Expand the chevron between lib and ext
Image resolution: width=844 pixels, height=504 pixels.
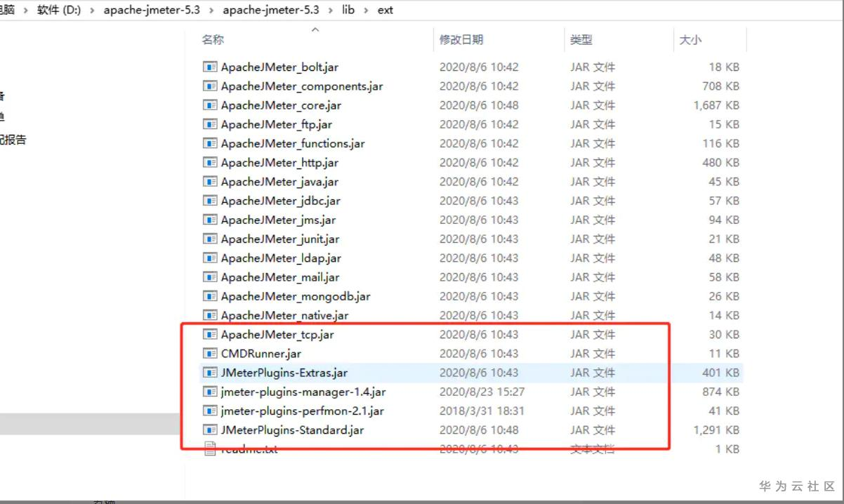(x=366, y=11)
